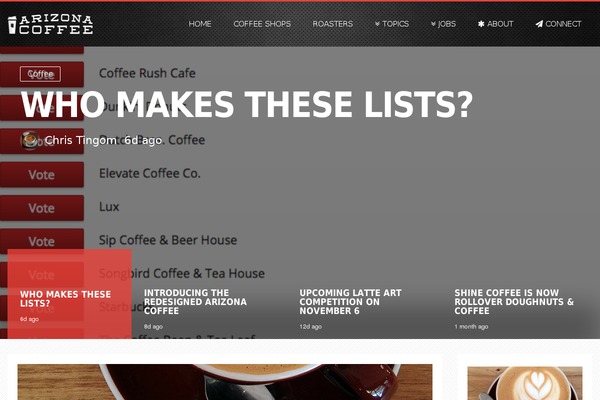Click the Arizona Coffee logo
The width and height of the screenshot is (600, 400).
pos(50,24)
